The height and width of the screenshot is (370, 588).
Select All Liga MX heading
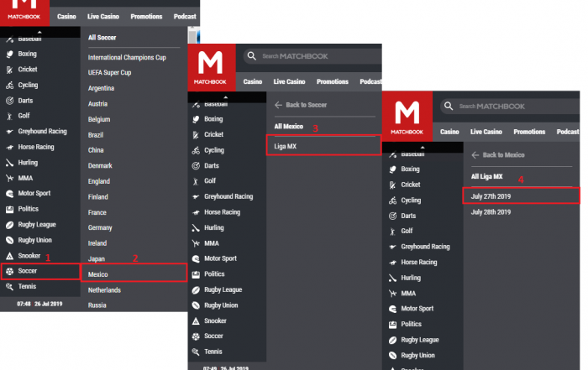486,176
